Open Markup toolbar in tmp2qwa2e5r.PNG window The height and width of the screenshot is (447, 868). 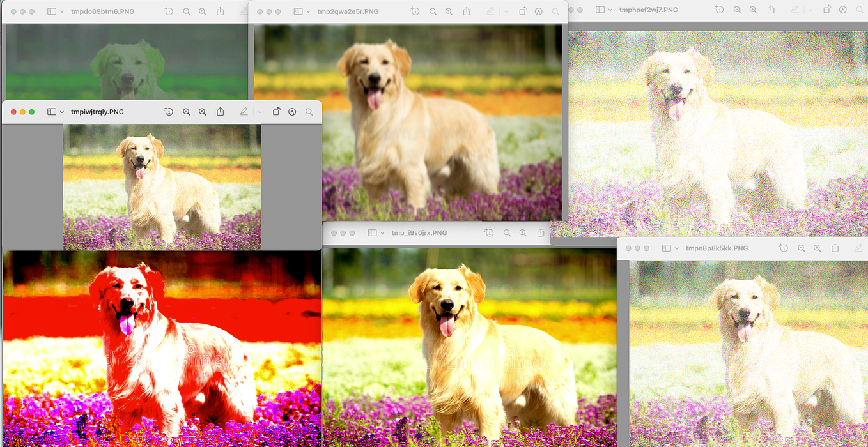[x=491, y=11]
